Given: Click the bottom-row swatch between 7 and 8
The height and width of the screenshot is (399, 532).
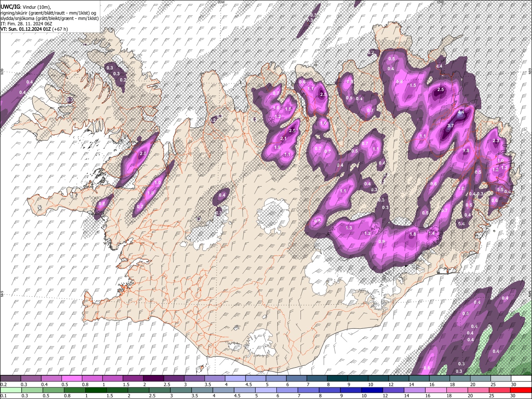Looking at the screenshot, I should [x=308, y=390].
